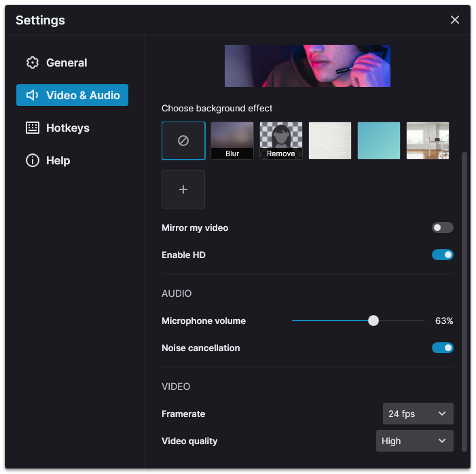Open the Video quality High dropdown

[414, 441]
